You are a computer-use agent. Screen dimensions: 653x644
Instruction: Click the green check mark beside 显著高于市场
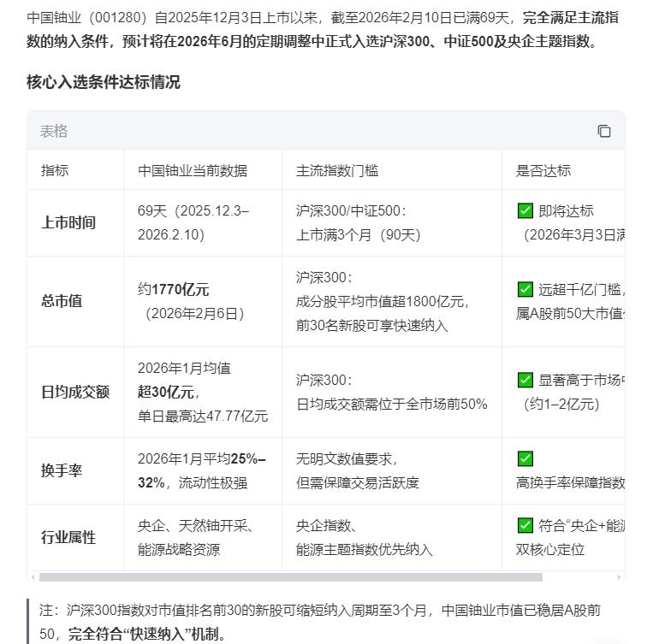(525, 380)
